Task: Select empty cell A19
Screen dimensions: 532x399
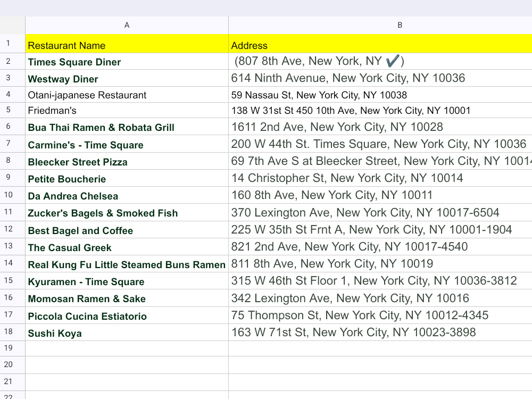Action: pos(127,348)
